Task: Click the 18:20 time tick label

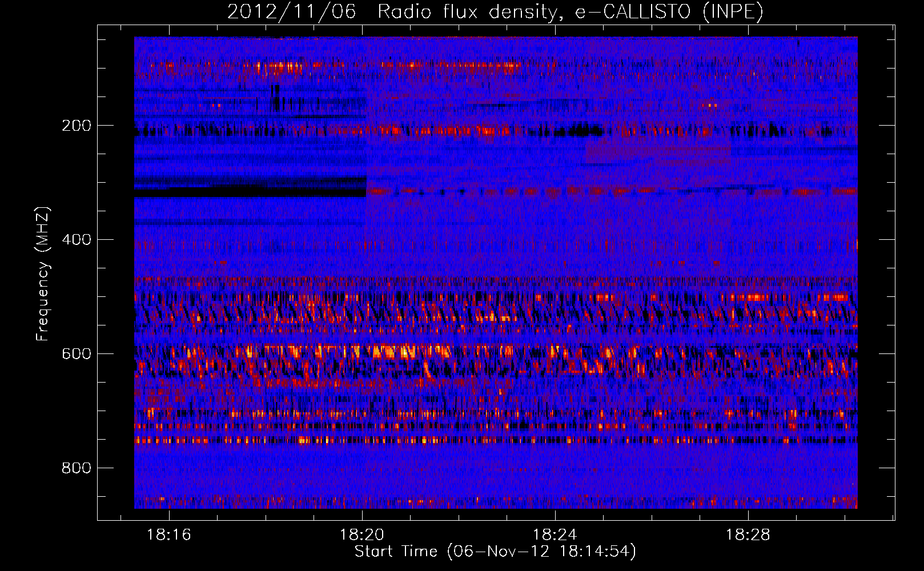Action: tap(362, 535)
